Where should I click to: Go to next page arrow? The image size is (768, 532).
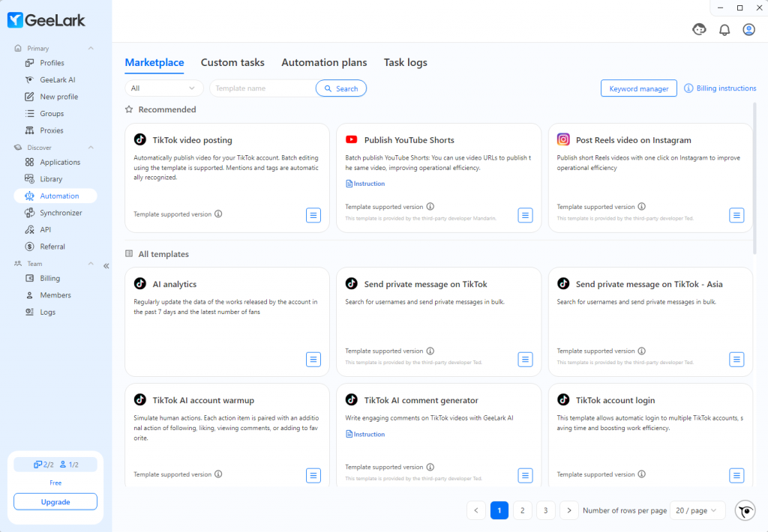coord(568,510)
